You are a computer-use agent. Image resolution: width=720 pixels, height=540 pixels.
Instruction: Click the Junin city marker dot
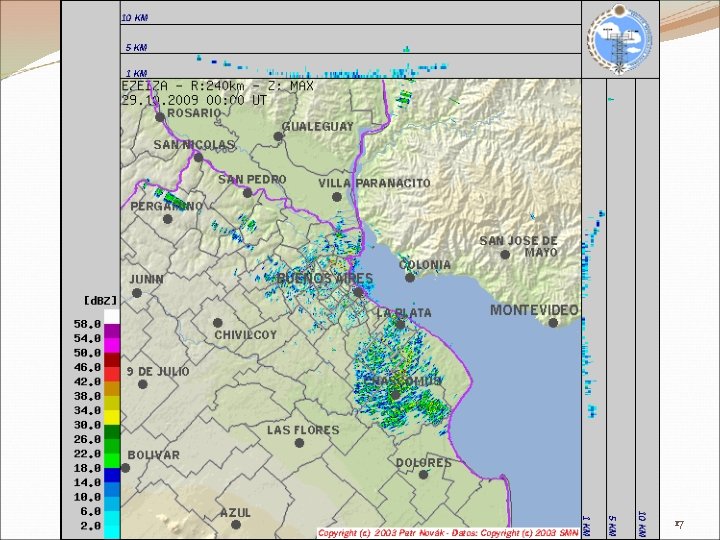(136, 293)
